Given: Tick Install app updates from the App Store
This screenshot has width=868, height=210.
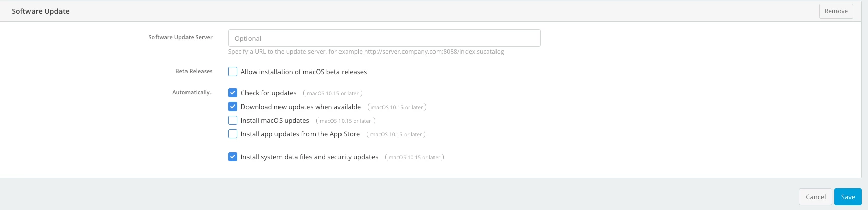Looking at the screenshot, I should click(x=233, y=134).
